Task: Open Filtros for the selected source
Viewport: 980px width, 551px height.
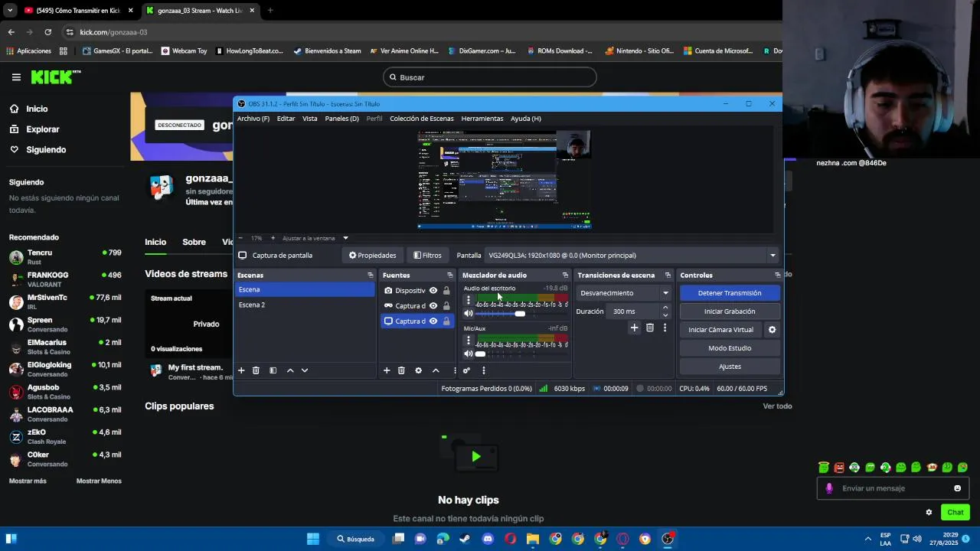Action: coord(427,256)
